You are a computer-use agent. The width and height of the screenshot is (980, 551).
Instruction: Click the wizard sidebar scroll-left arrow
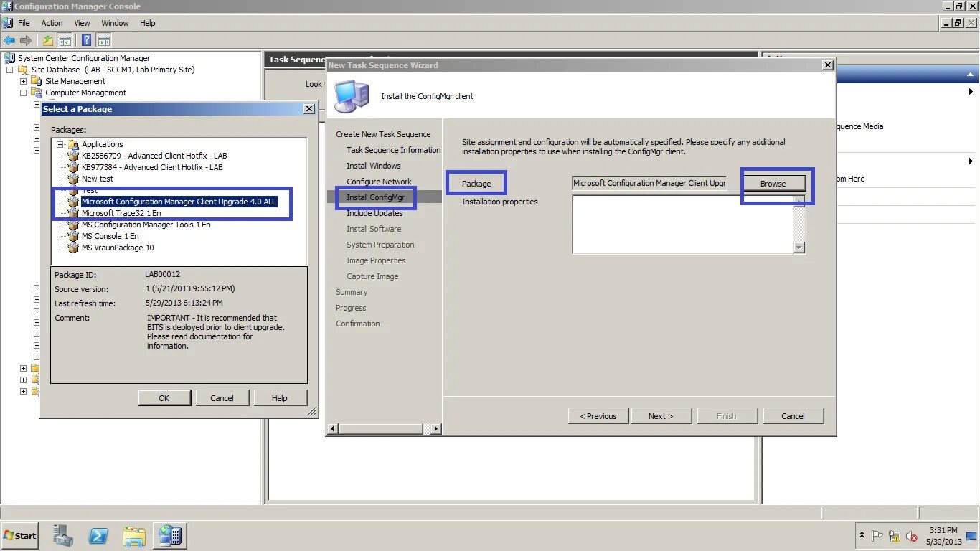pyautogui.click(x=332, y=429)
